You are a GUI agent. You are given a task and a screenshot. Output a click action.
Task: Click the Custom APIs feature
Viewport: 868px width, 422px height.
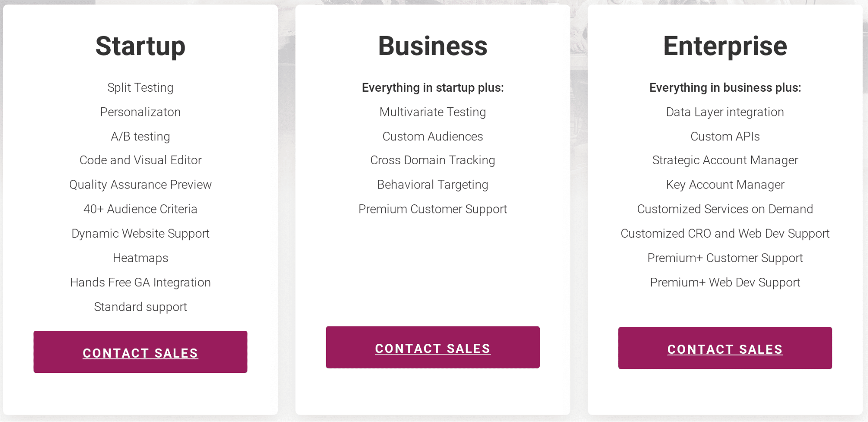click(725, 136)
